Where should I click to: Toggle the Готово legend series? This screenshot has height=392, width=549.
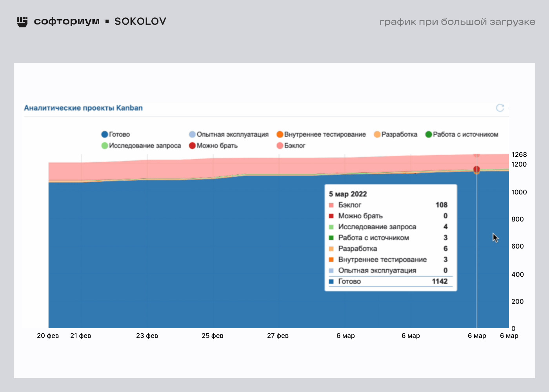click(115, 134)
